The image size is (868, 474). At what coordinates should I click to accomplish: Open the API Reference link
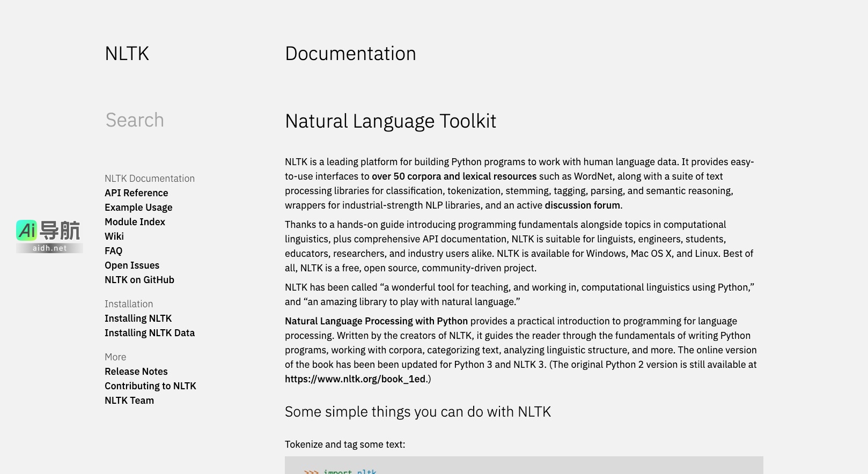point(136,193)
